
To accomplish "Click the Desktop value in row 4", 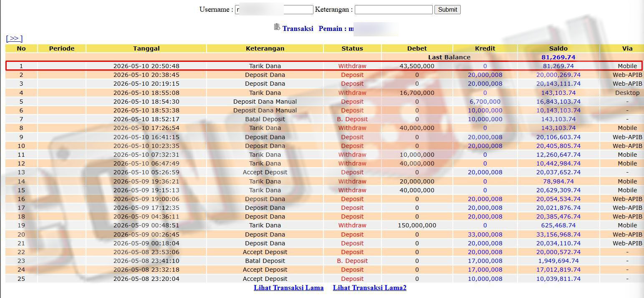I will pos(627,93).
